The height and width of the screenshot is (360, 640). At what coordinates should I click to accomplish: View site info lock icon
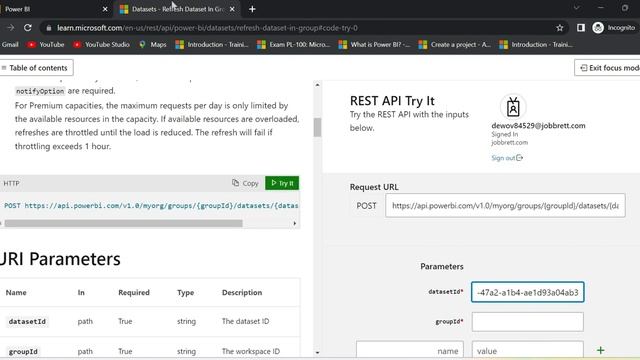click(49, 28)
